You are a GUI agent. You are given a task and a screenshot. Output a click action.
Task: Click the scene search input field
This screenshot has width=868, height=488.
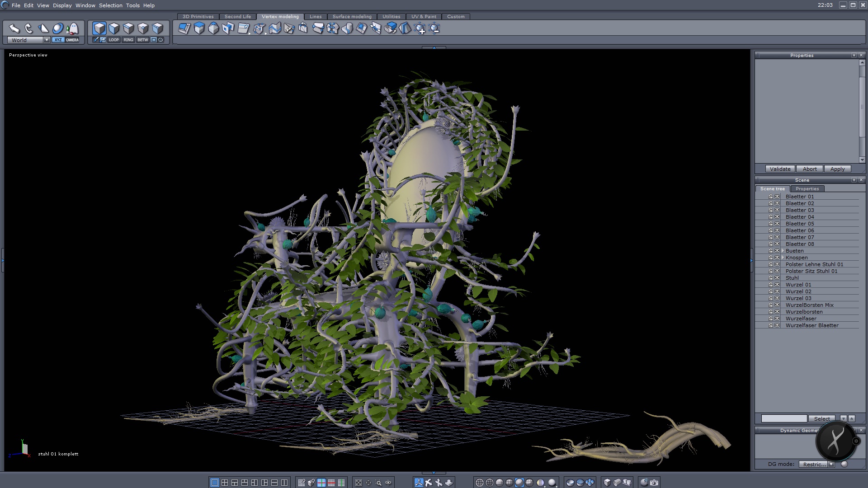[783, 418]
